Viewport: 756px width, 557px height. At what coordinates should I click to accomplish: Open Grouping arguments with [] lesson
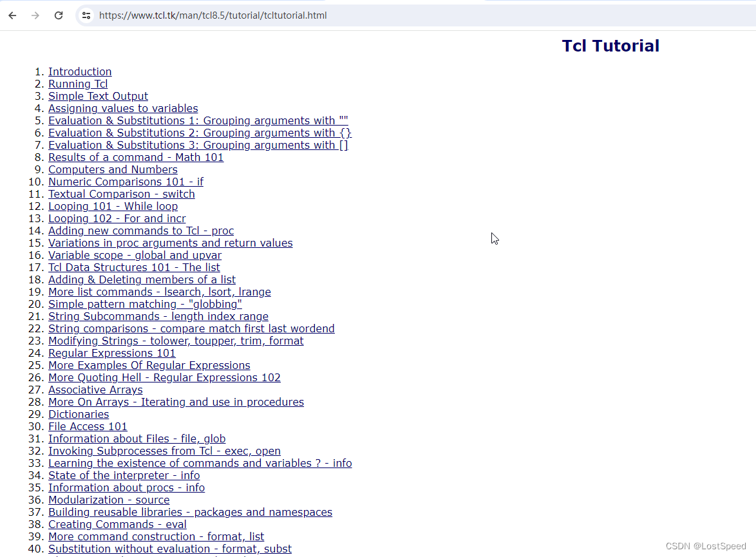[198, 145]
